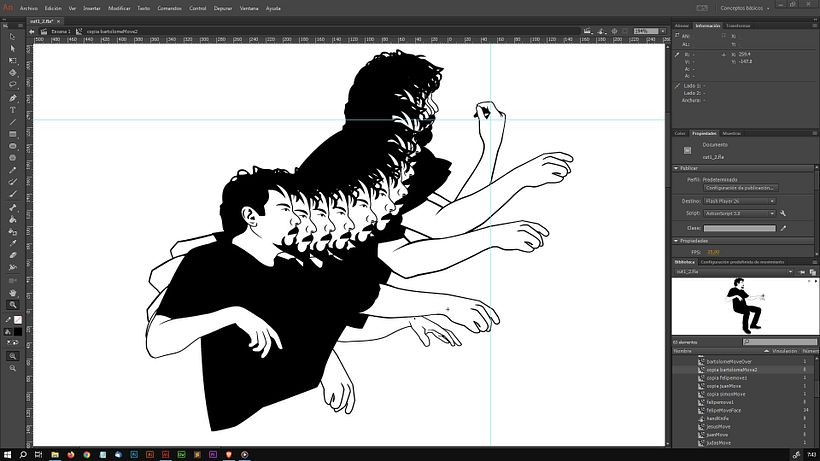Open the Properties panel options menu
The image size is (820, 461).
(x=814, y=133)
